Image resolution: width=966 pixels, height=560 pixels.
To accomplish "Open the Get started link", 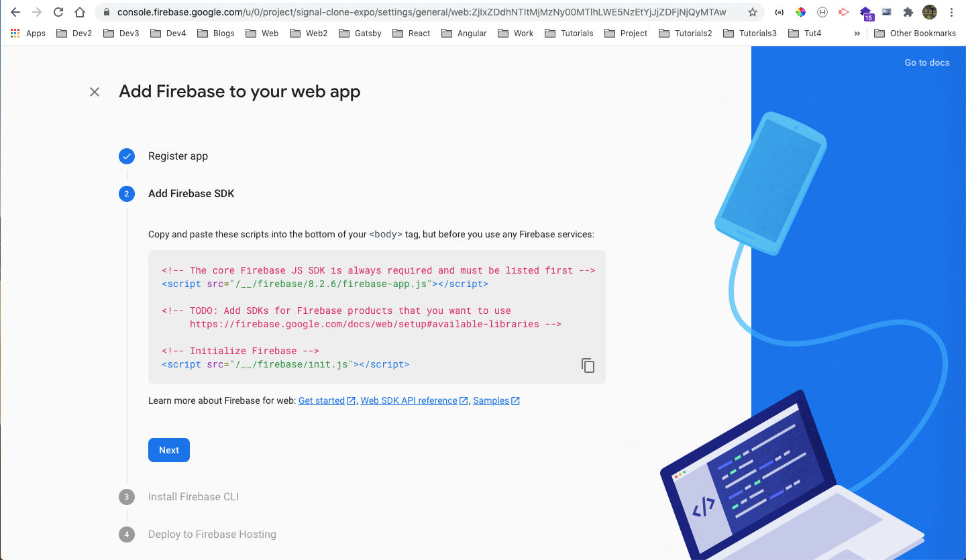I will click(x=327, y=400).
